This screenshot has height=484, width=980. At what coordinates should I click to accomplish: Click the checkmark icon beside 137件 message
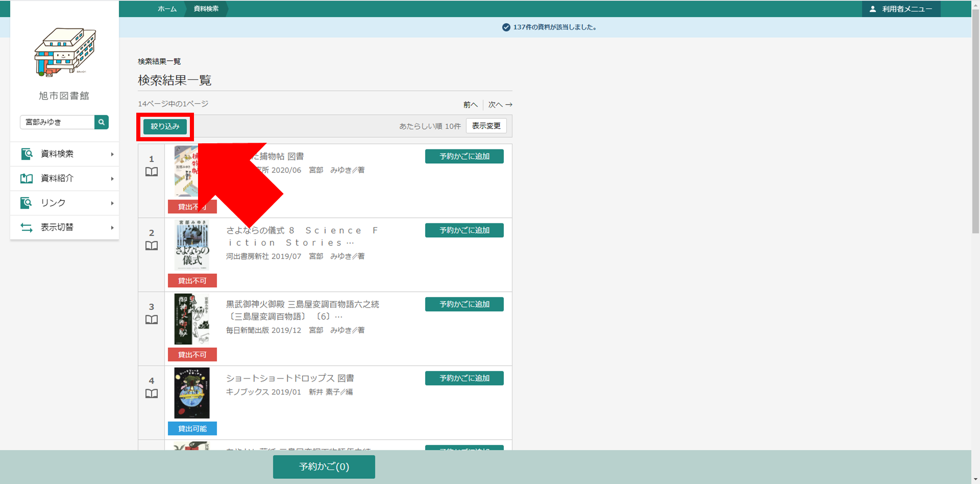click(506, 28)
